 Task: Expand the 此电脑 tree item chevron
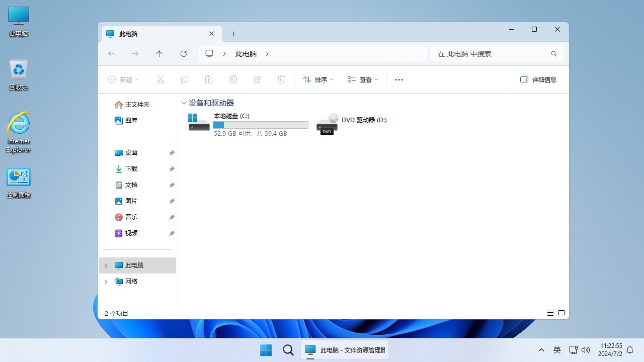[106, 265]
